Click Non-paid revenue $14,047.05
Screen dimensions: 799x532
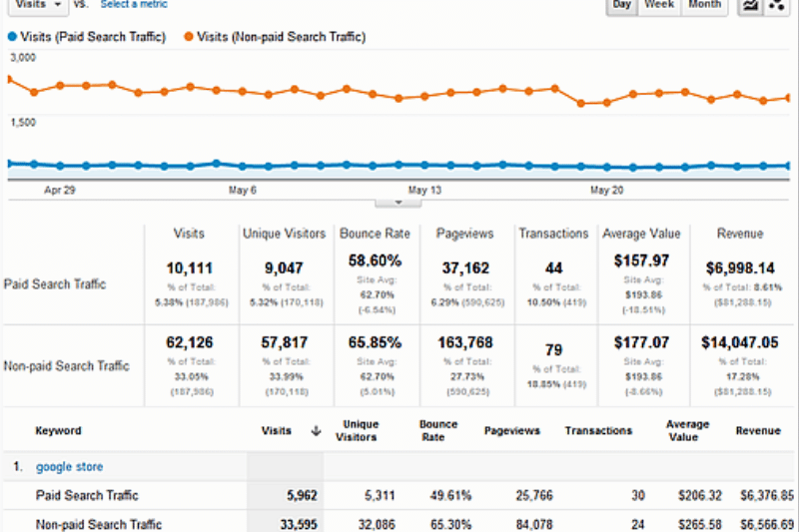740,342
